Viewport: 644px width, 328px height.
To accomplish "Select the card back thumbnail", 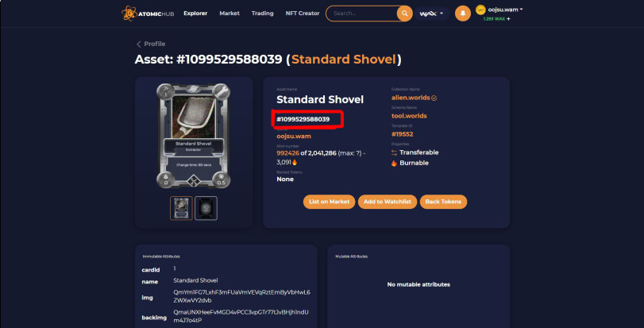I will 206,208.
